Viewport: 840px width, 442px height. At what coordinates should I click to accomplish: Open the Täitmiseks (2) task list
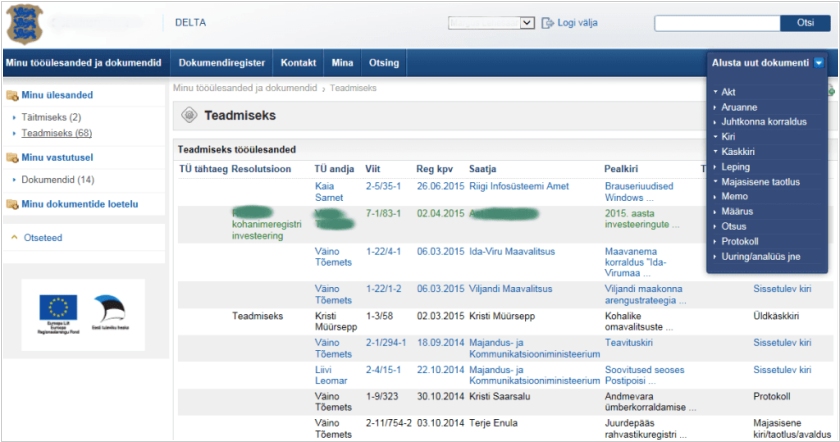(x=51, y=118)
